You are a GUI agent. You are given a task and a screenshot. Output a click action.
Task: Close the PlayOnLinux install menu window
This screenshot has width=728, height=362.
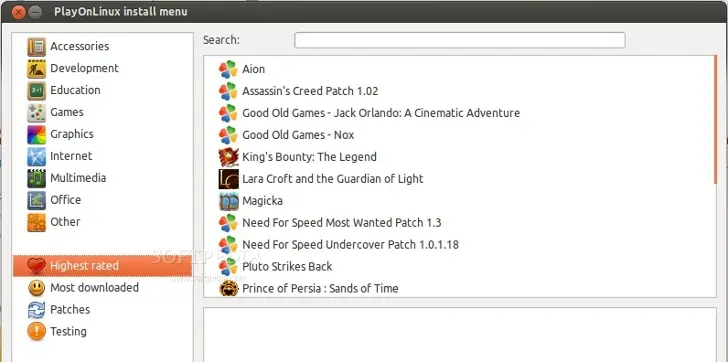point(19,12)
